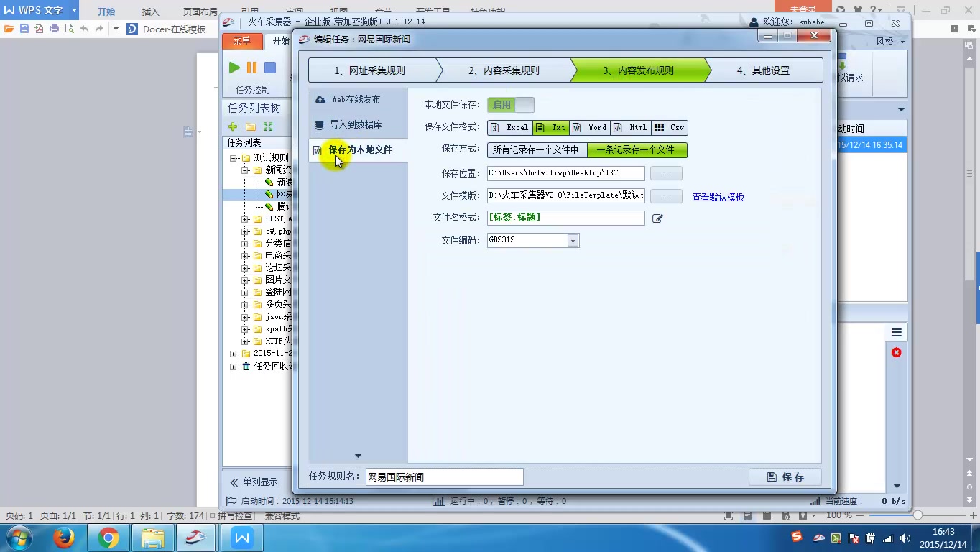Image resolution: width=980 pixels, height=552 pixels.
Task: Open Web在线发布 in the sidebar
Action: (x=358, y=99)
